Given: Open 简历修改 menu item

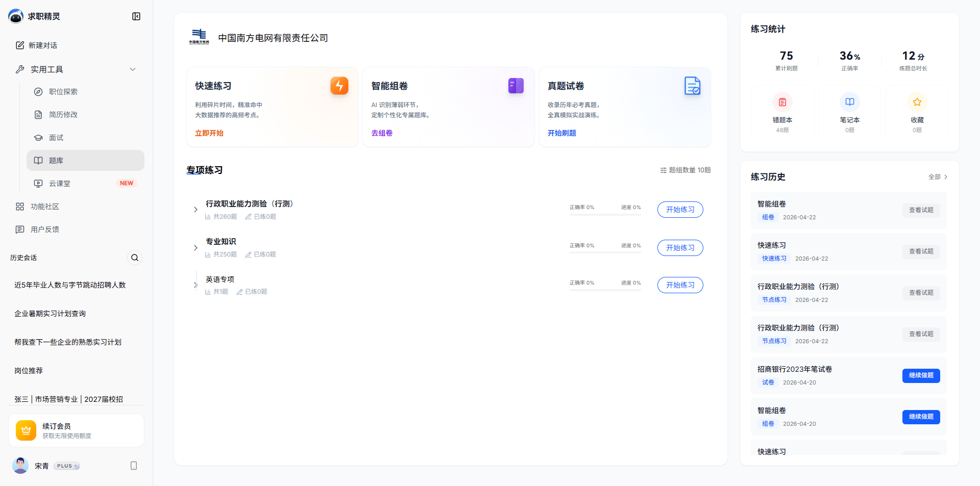Looking at the screenshot, I should point(85,115).
